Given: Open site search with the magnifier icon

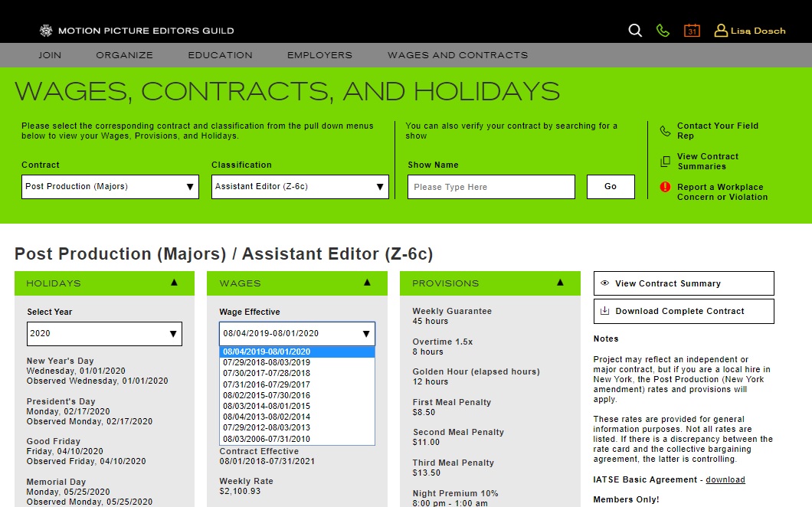Looking at the screenshot, I should 635,31.
